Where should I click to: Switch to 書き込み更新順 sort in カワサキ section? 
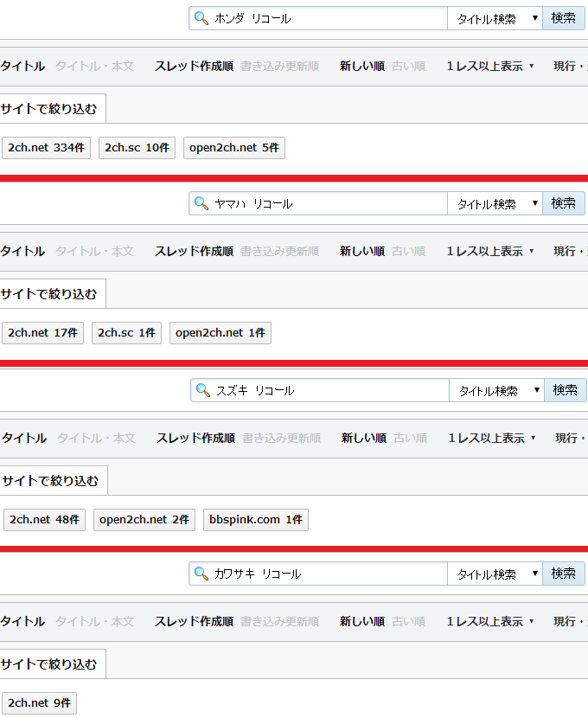click(x=279, y=621)
